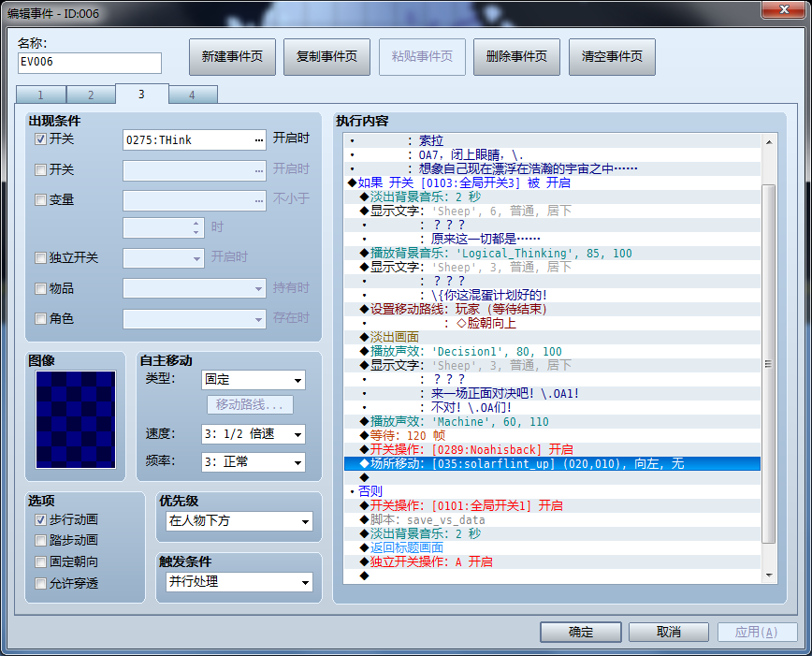
Task: Select the 淡出画面 command line
Action: coord(552,337)
